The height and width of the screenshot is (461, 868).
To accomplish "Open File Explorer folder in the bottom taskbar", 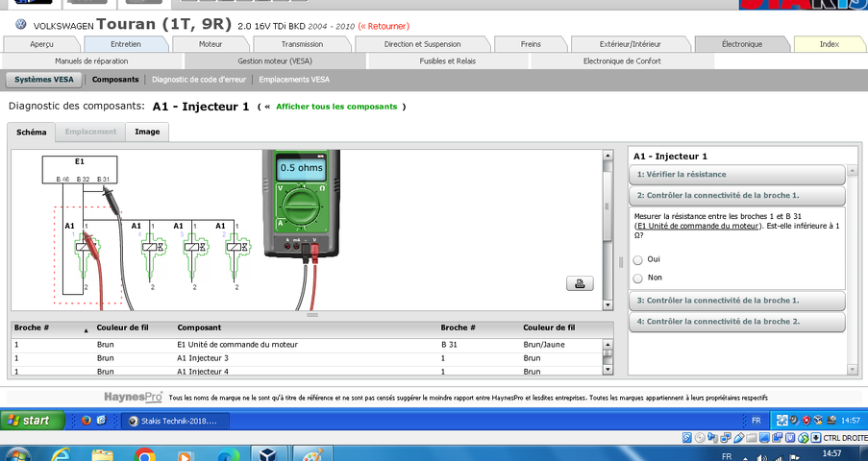I will [x=102, y=453].
